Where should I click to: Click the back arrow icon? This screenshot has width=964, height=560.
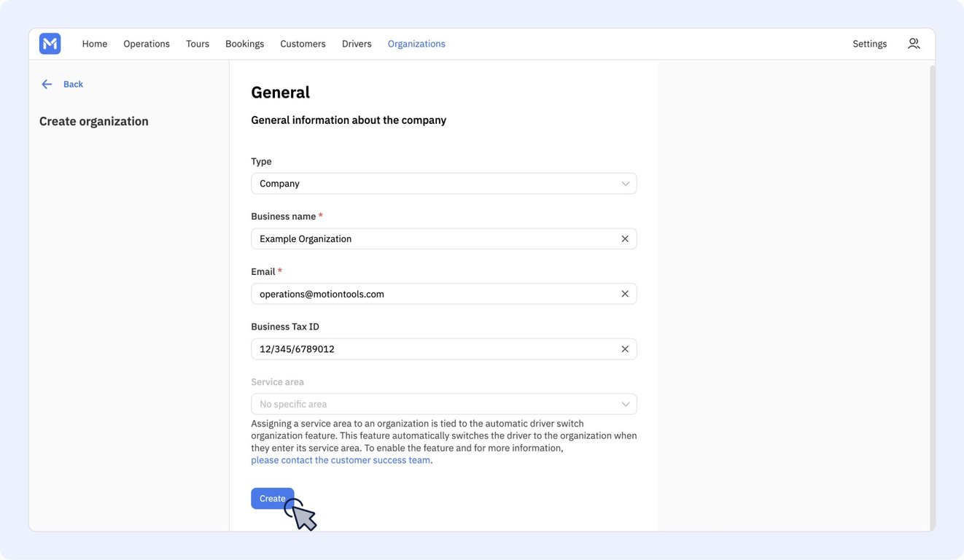coord(47,85)
